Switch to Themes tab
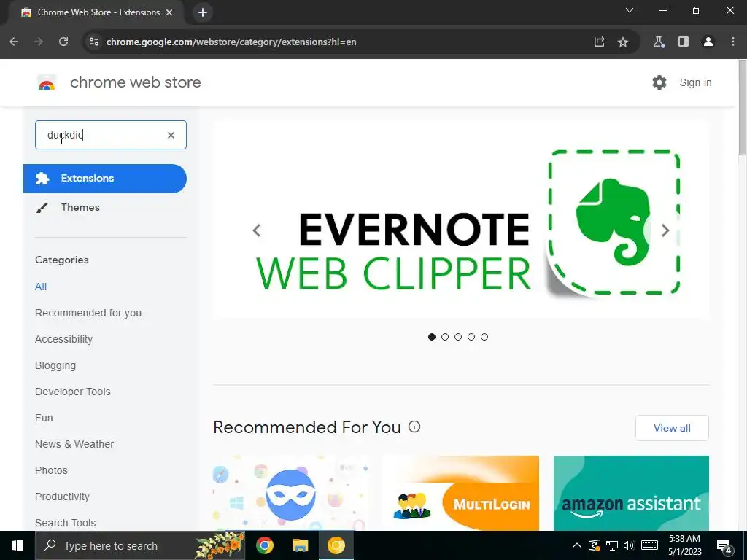The height and width of the screenshot is (560, 747). point(80,208)
